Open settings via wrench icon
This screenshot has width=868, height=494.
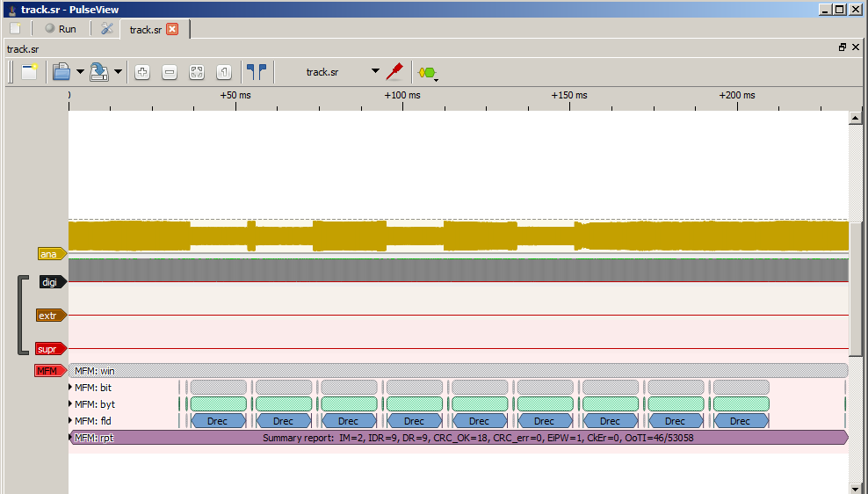pos(107,28)
